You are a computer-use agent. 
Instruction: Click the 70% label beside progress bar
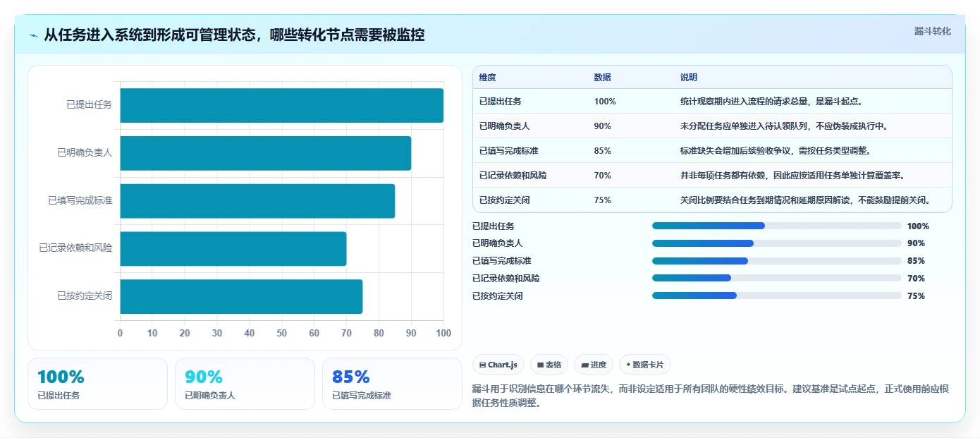(916, 279)
